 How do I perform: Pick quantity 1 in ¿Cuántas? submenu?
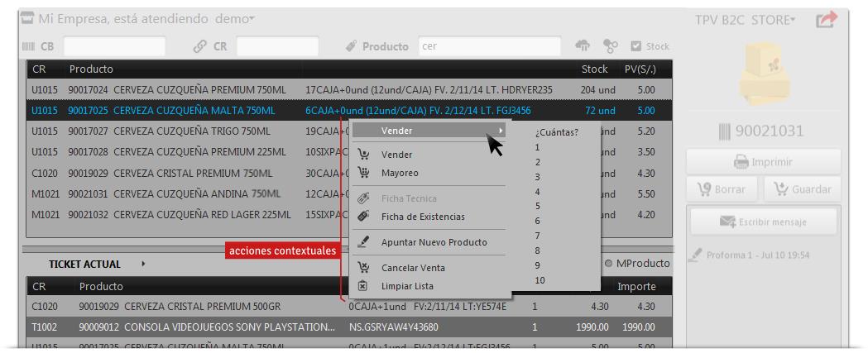pos(538,147)
